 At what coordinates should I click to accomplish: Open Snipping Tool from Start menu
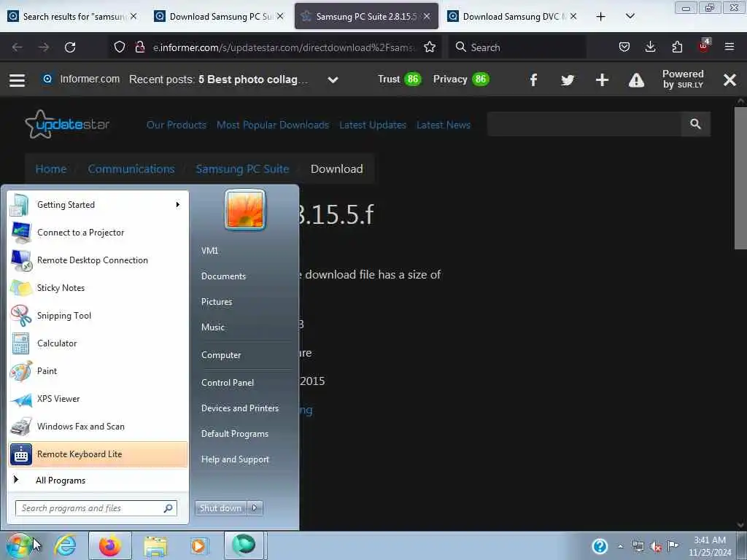[x=98, y=315]
